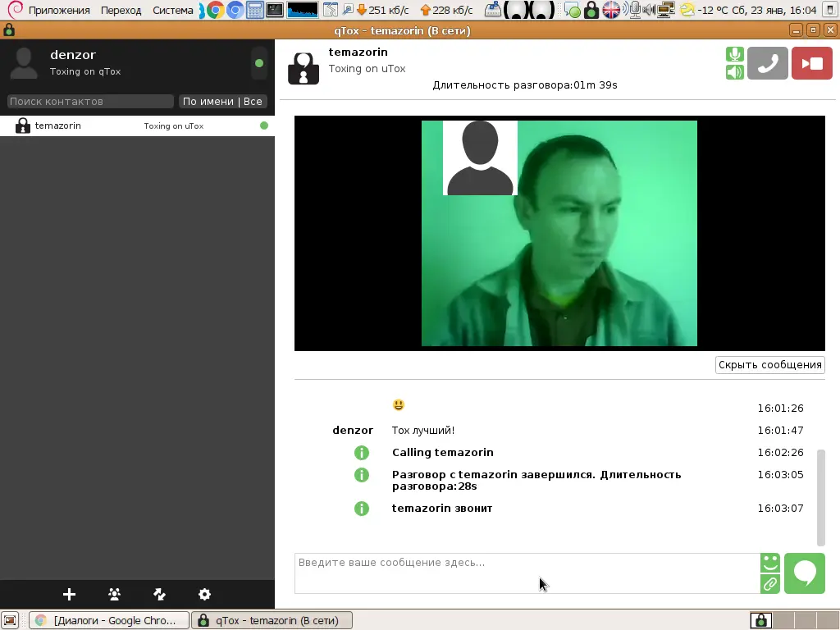The width and height of the screenshot is (840, 630).
Task: Switch to '[Диалоги - Google Chro…' taskbar window
Action: click(109, 620)
